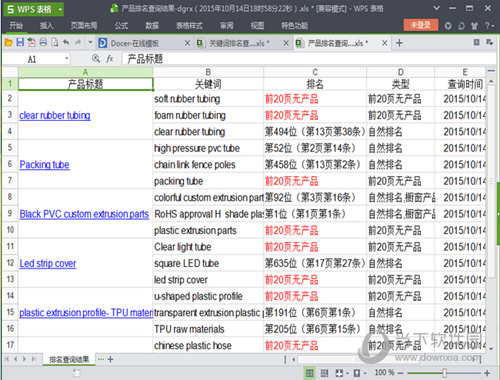Open the 数据 ribbon tab
The image size is (500, 380).
152,25
